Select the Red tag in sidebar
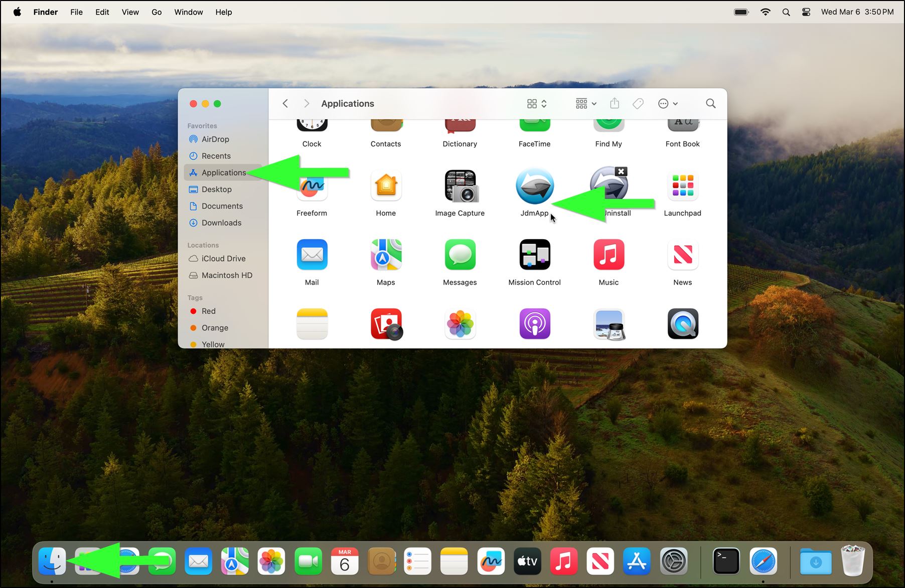 click(208, 311)
